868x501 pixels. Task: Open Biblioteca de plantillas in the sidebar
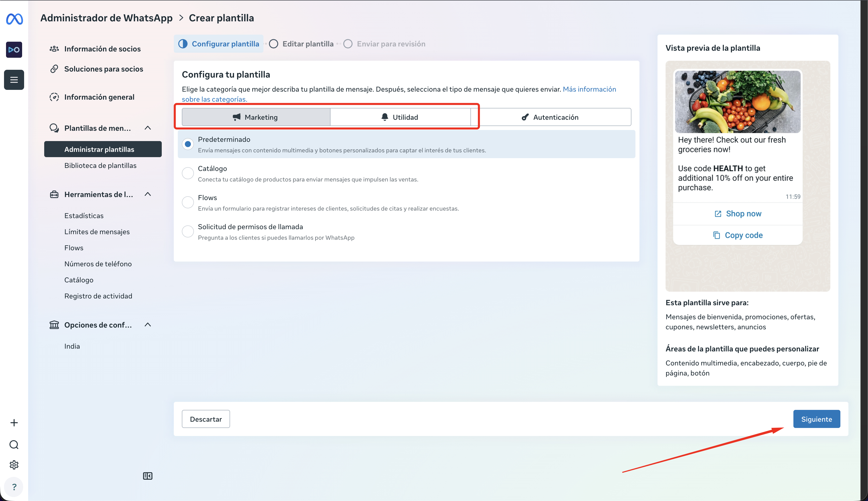[x=100, y=165]
